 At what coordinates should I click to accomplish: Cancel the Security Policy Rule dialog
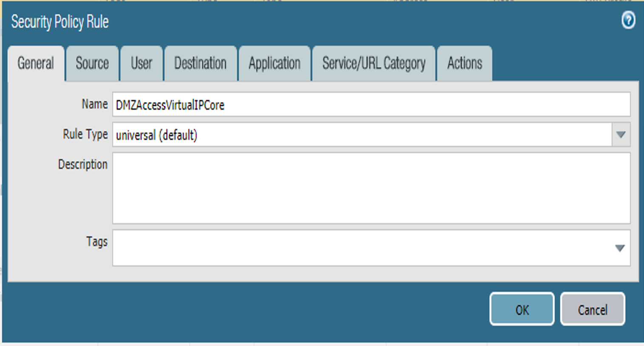(593, 309)
